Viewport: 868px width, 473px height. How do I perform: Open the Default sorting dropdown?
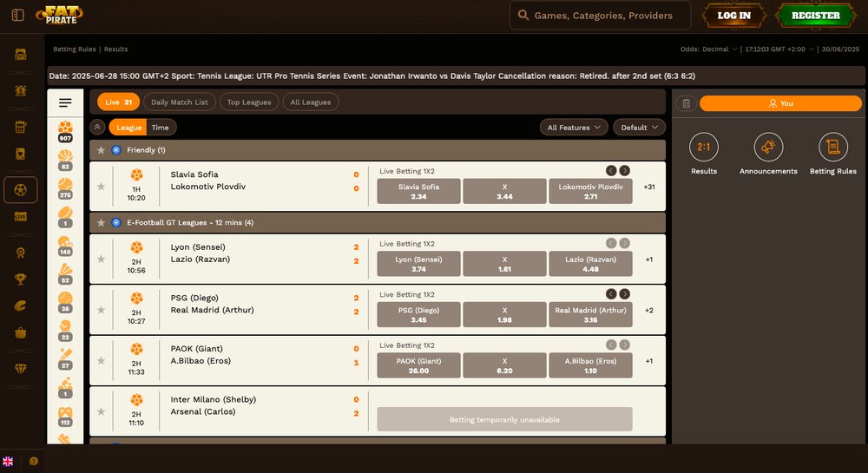point(639,128)
